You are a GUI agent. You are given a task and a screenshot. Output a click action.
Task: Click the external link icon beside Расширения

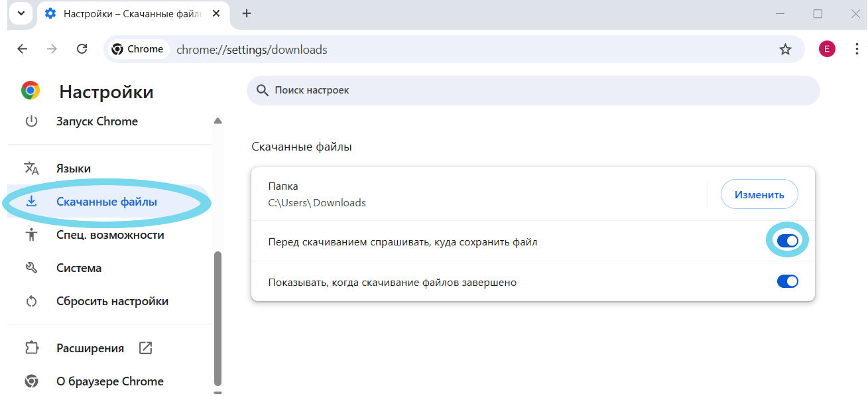click(x=145, y=348)
